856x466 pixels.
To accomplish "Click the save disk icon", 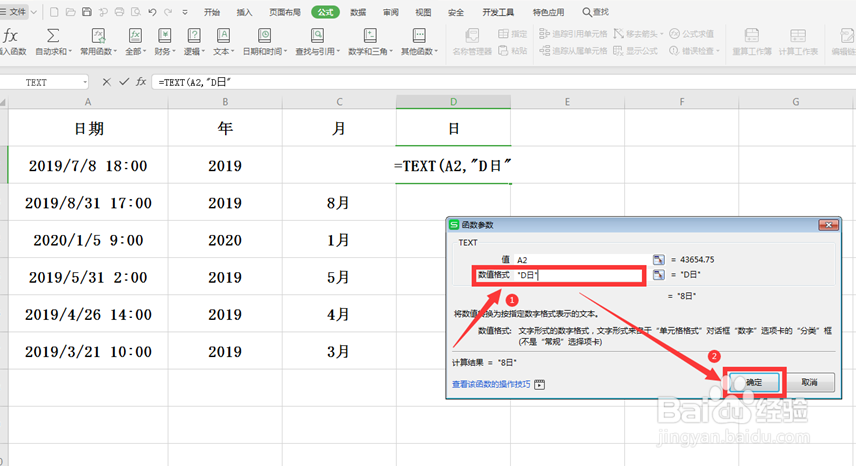I will [x=87, y=11].
